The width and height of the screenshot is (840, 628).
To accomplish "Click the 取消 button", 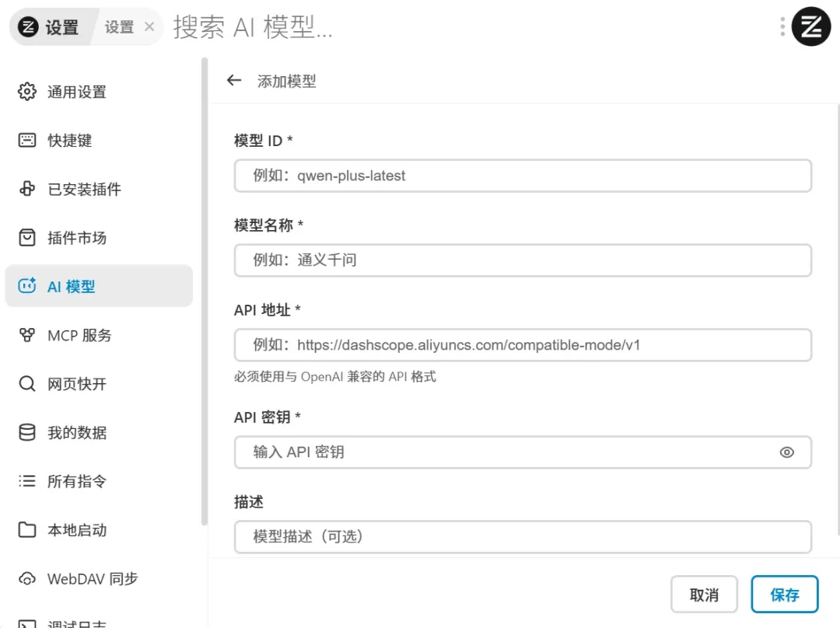I will click(704, 595).
